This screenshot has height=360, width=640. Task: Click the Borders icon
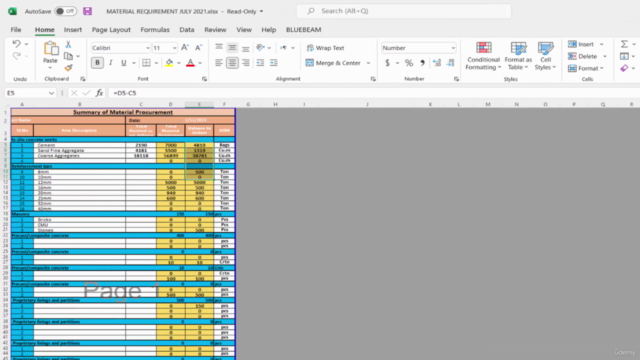[146, 63]
